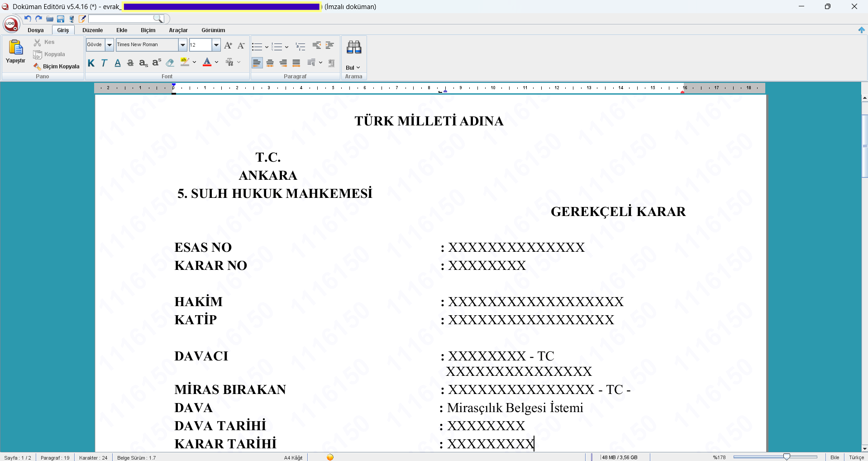Image resolution: width=868 pixels, height=461 pixels.
Task: Center align the text
Action: (270, 63)
